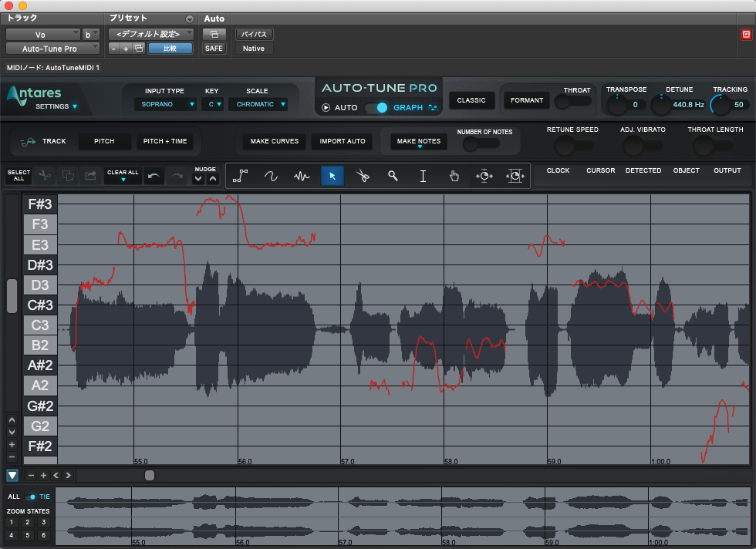Select the I-beam range tool
The image size is (756, 549).
[423, 176]
